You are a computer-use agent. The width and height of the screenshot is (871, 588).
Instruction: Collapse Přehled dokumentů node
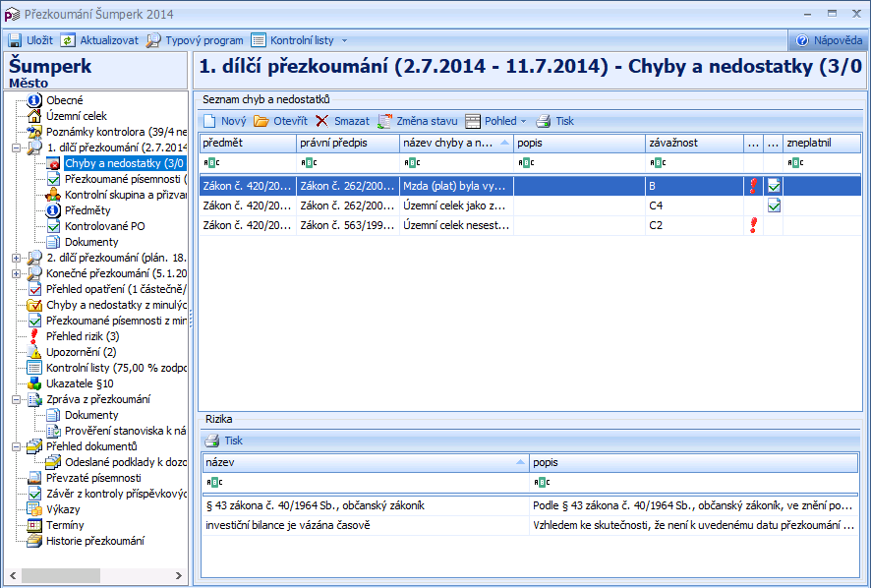click(16, 446)
